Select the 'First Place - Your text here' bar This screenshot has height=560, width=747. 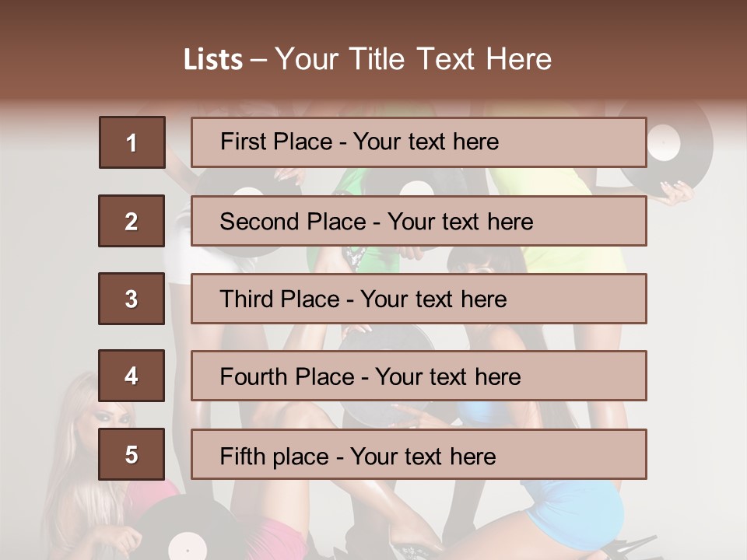click(419, 142)
